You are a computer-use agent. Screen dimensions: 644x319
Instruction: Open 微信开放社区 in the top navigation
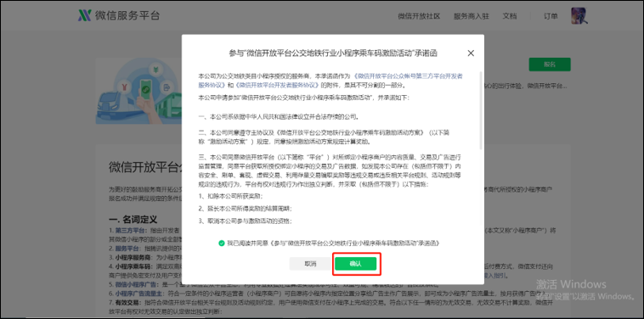tap(419, 16)
